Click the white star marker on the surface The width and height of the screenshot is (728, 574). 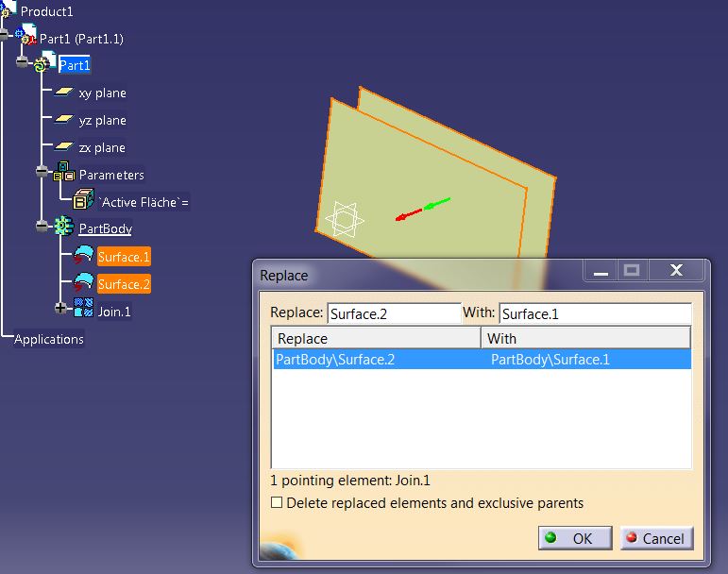(345, 219)
